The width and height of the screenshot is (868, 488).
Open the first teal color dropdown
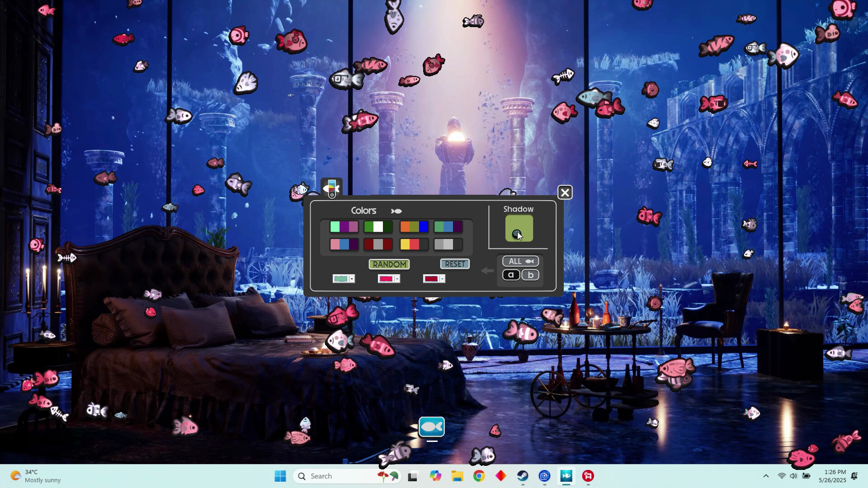[352, 279]
